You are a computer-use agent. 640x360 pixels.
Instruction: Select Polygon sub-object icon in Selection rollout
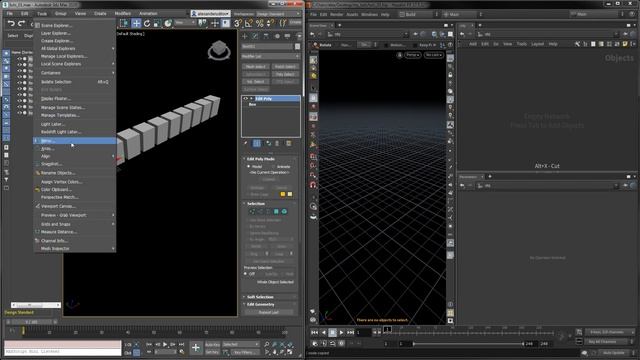pyautogui.click(x=276, y=211)
